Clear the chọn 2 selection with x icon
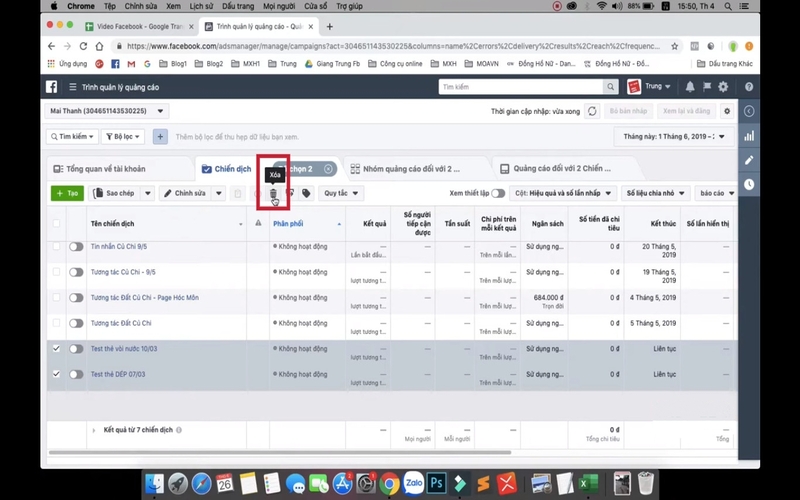The width and height of the screenshot is (800, 500). tap(328, 169)
